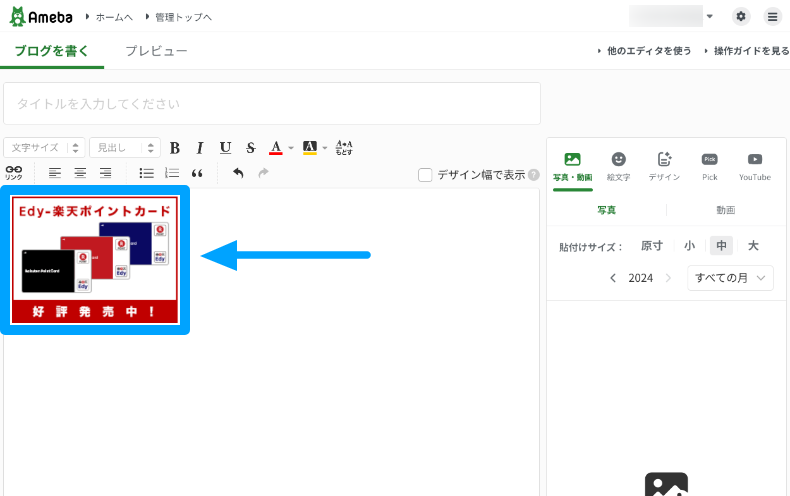Insert a blockquote
The height and width of the screenshot is (496, 790).
pos(197,173)
